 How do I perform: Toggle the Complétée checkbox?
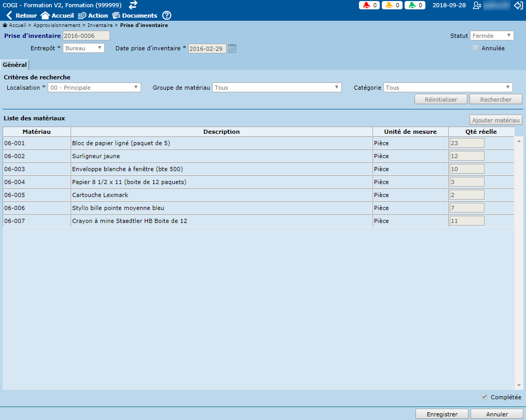coord(485,397)
